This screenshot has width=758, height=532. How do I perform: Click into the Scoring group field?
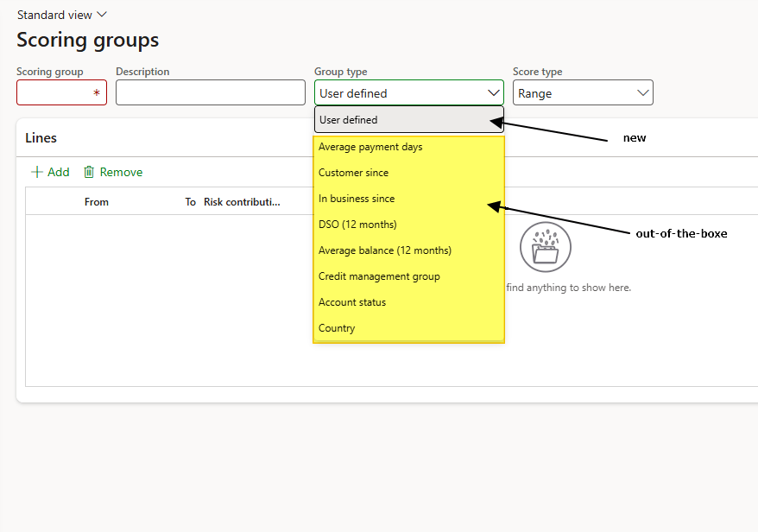click(x=55, y=93)
